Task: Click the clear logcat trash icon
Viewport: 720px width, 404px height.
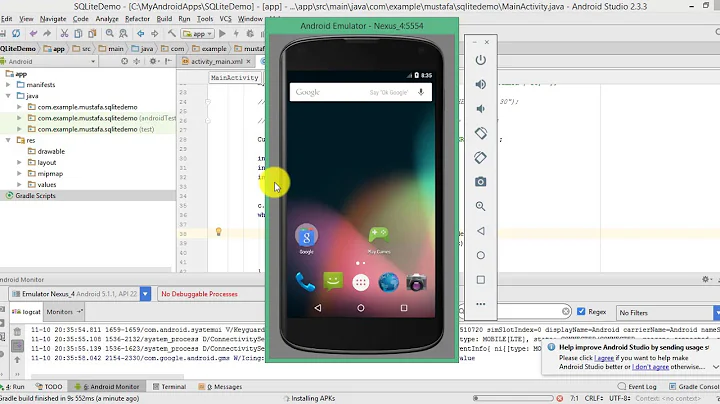Action: (x=17, y=331)
